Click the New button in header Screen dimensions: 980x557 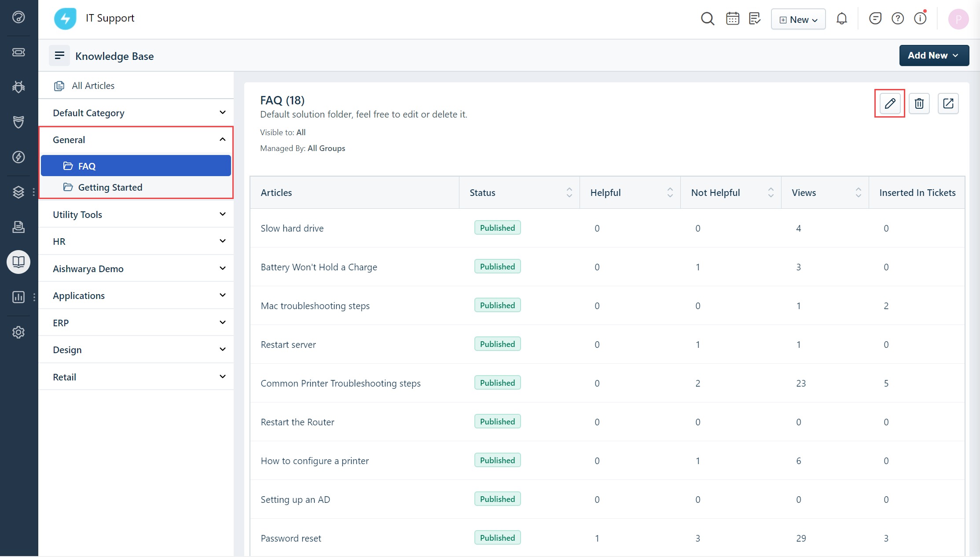click(x=798, y=19)
